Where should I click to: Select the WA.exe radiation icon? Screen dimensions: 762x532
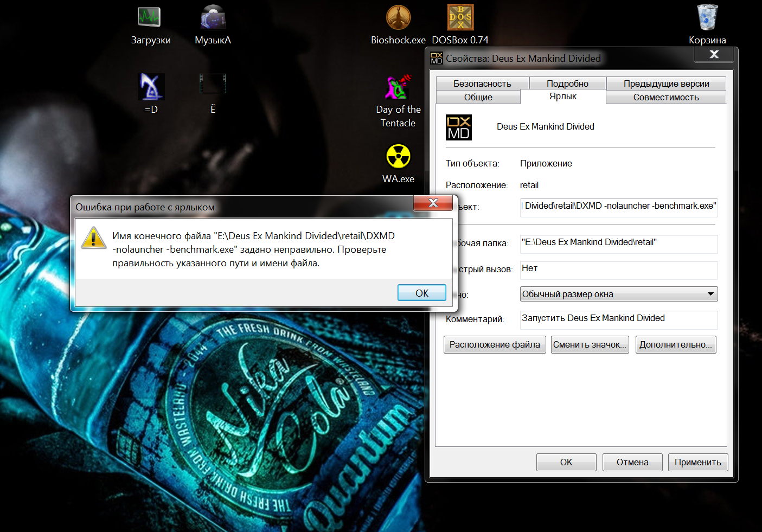pos(398,164)
